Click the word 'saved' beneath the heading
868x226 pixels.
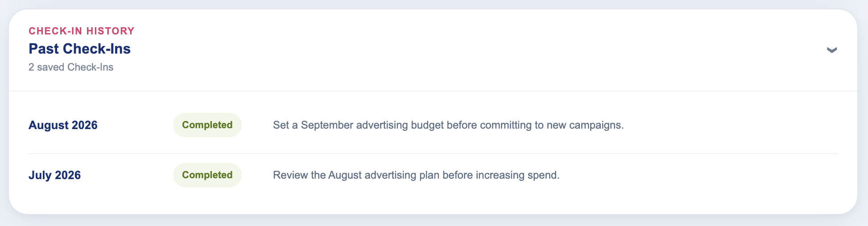point(50,67)
